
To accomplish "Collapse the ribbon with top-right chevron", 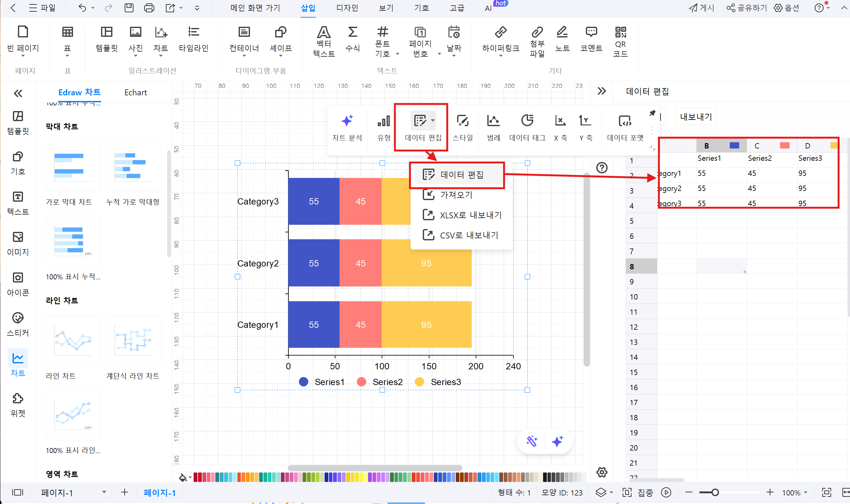I will coord(844,8).
